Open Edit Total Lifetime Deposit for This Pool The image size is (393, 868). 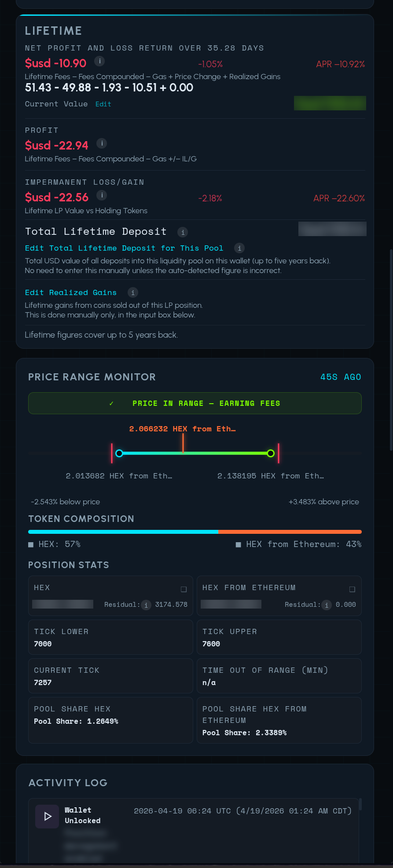(x=124, y=248)
